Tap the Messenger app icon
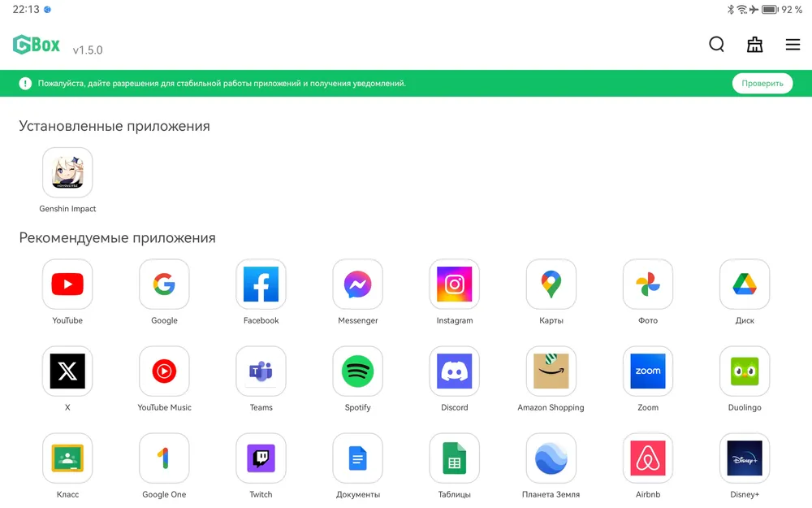The width and height of the screenshot is (812, 508). (x=358, y=284)
